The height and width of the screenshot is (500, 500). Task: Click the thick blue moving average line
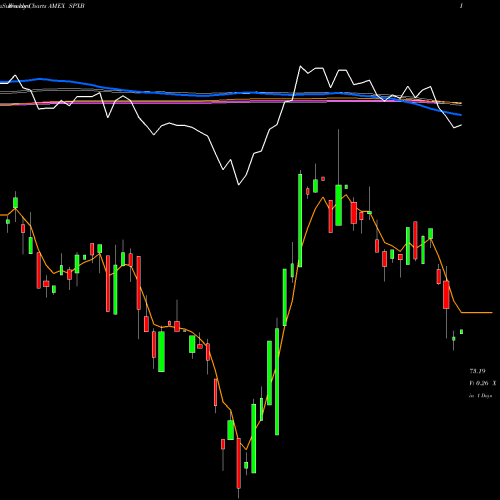tap(230, 93)
